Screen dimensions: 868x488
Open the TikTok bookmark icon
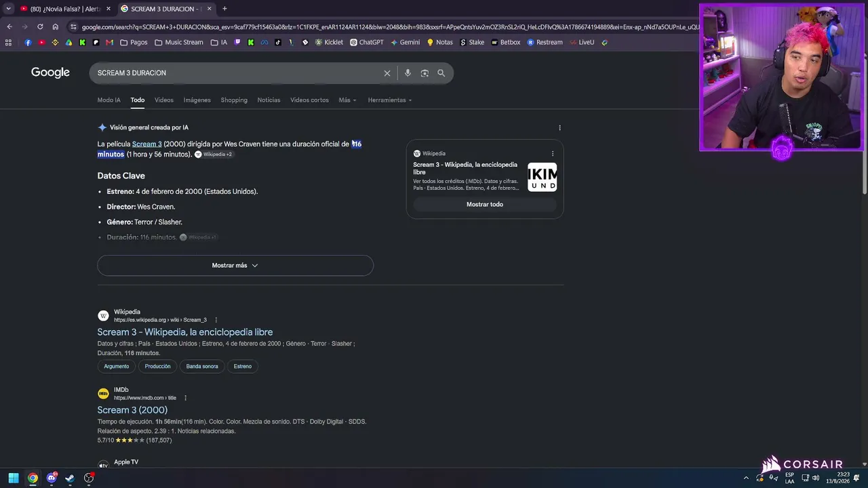coord(278,42)
